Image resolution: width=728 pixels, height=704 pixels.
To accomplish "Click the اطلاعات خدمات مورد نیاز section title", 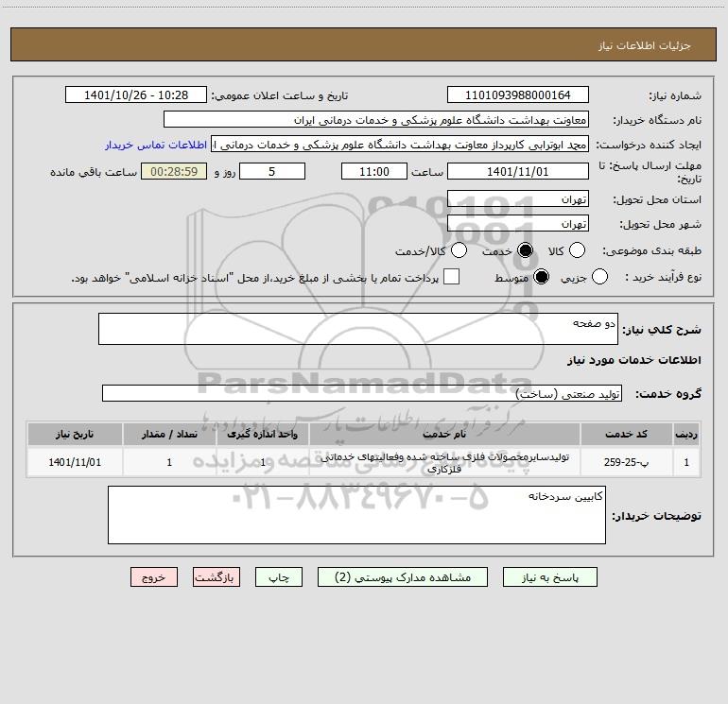I will [633, 360].
